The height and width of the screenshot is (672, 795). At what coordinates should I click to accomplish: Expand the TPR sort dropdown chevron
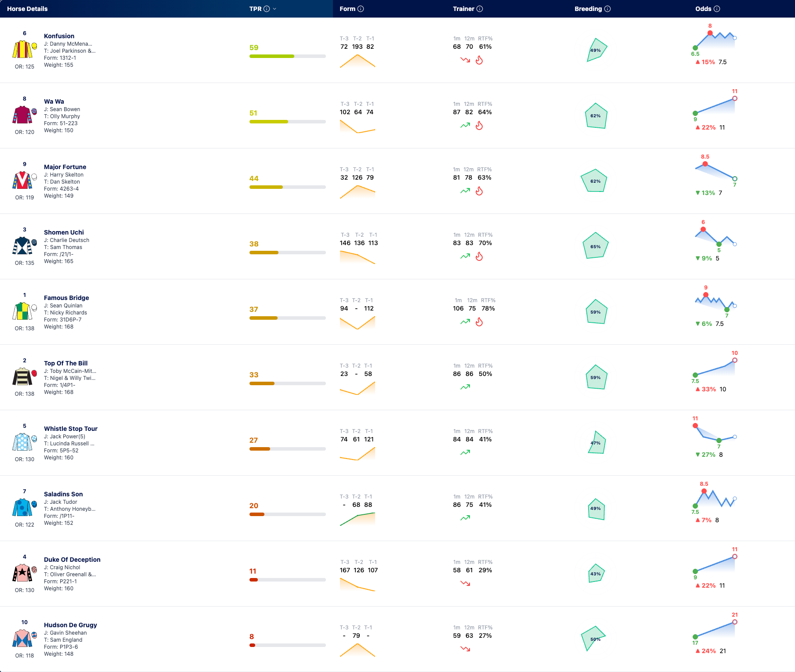(275, 9)
